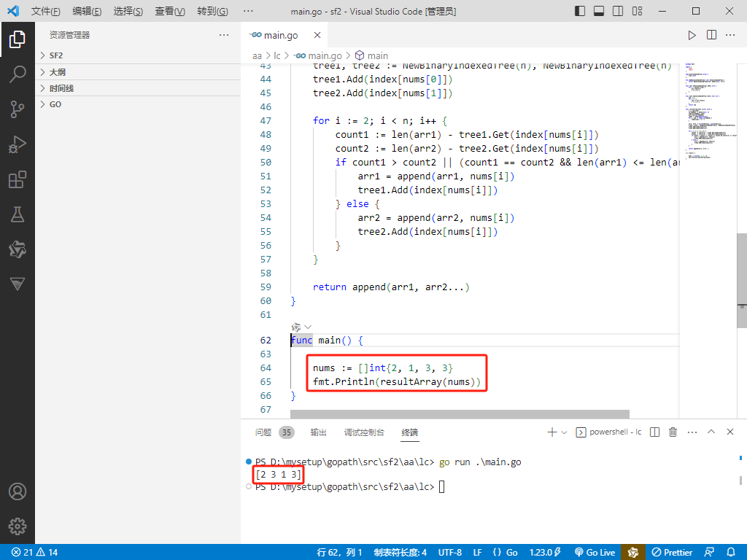Open the Accounts menu icon
The image size is (747, 560).
tap(18, 491)
